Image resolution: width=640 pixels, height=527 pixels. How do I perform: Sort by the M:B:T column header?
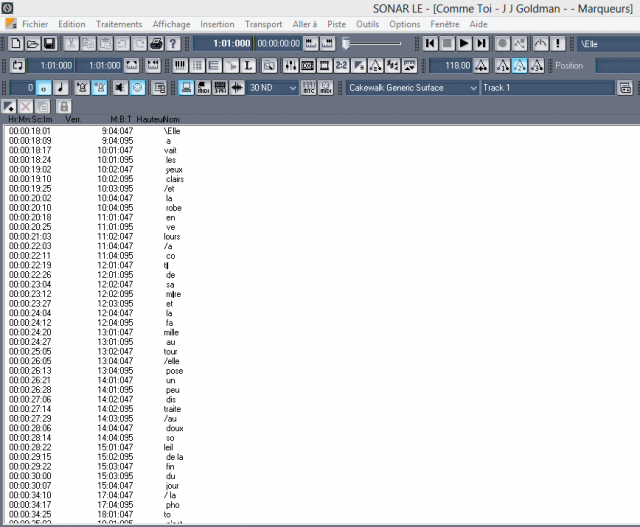coord(121,119)
